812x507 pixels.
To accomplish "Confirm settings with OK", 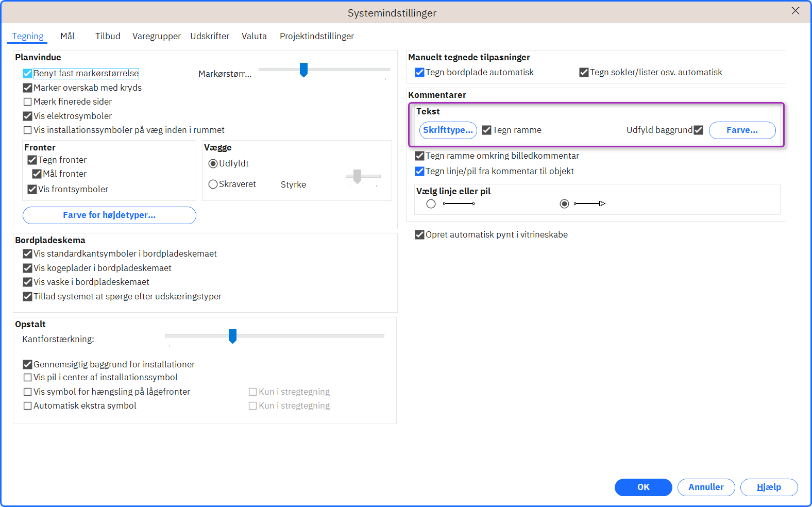I will coord(644,487).
